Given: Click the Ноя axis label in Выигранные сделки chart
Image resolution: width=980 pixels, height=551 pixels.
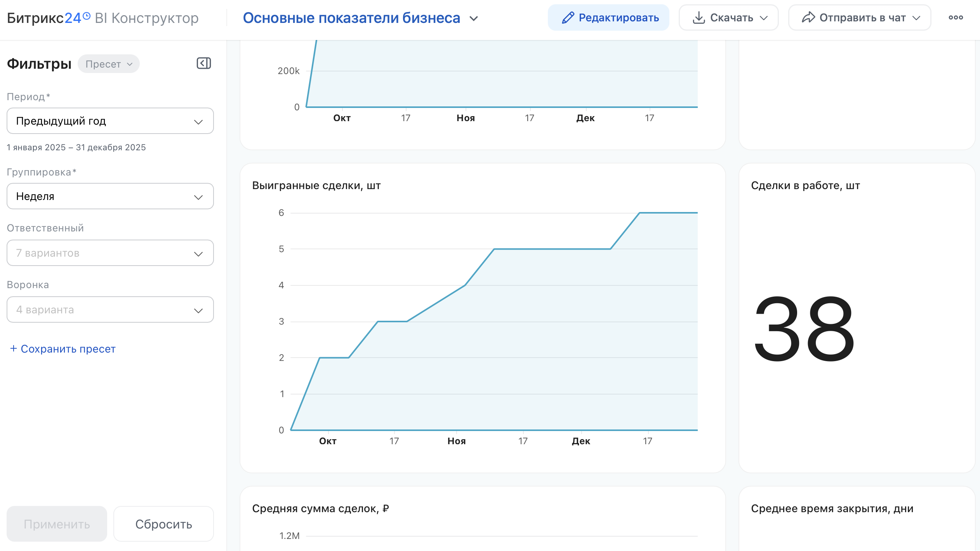Looking at the screenshot, I should click(x=457, y=441).
